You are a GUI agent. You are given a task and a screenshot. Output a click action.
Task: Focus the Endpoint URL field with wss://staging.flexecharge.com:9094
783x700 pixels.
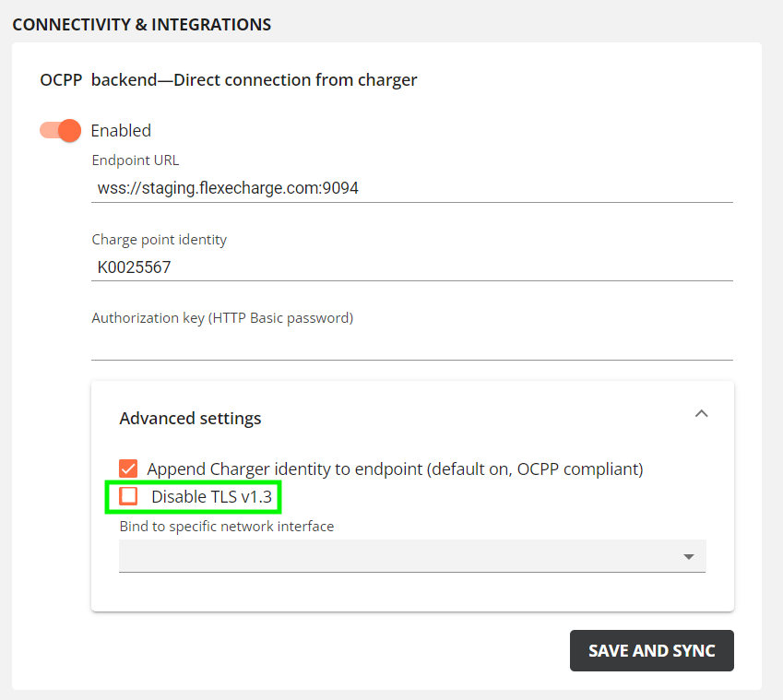pyautogui.click(x=412, y=188)
